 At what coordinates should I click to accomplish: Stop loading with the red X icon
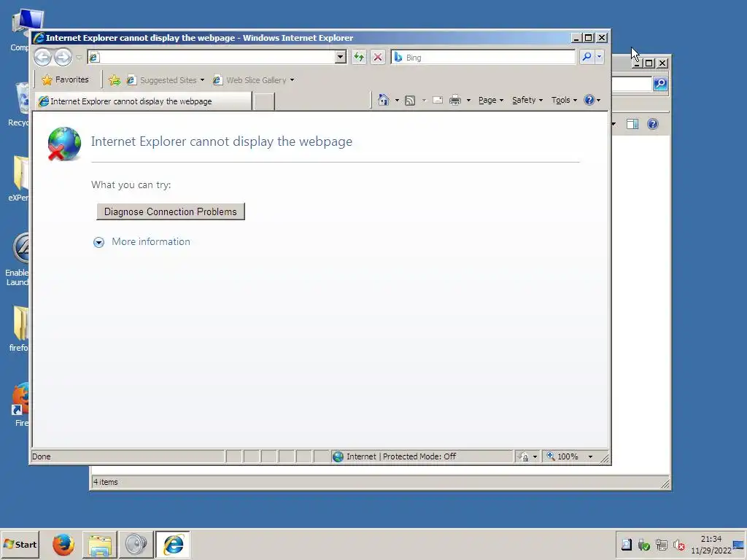pos(378,57)
